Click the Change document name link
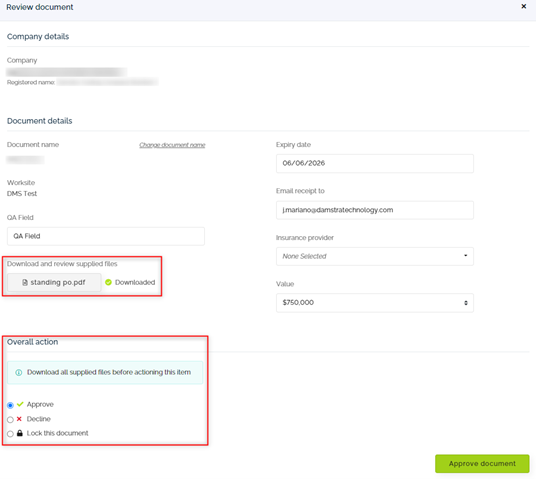 tap(172, 145)
